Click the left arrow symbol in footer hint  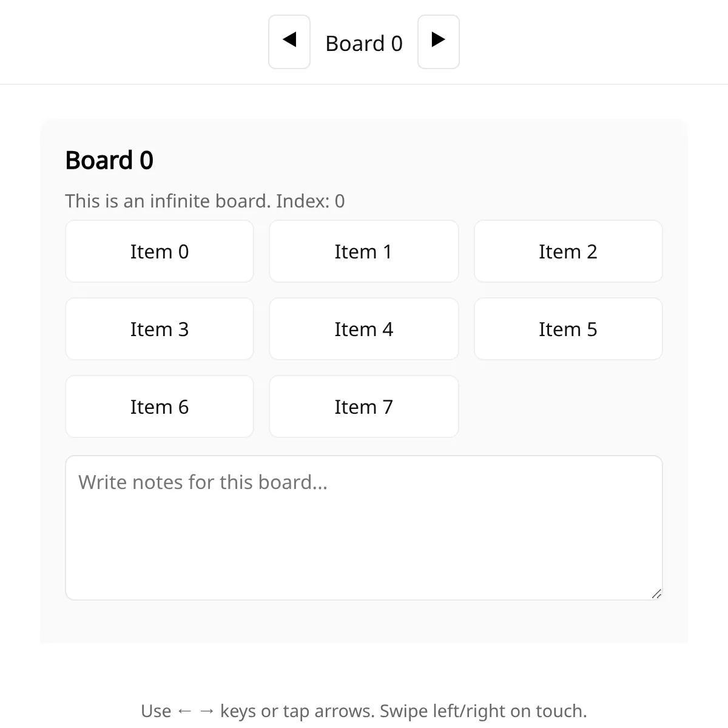(x=184, y=711)
